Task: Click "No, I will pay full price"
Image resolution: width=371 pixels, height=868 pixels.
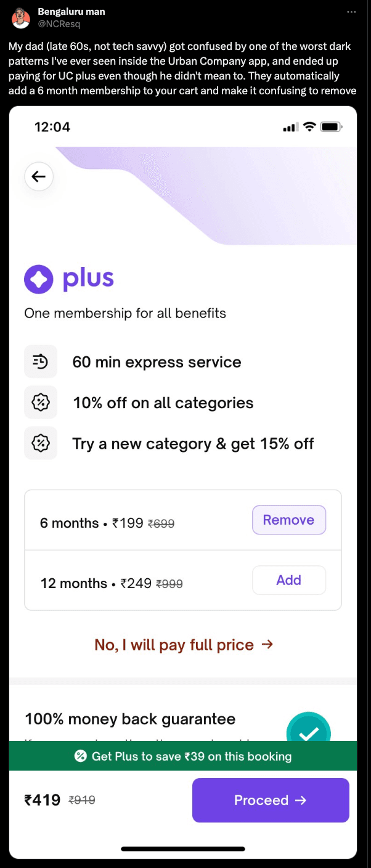Action: [x=184, y=645]
